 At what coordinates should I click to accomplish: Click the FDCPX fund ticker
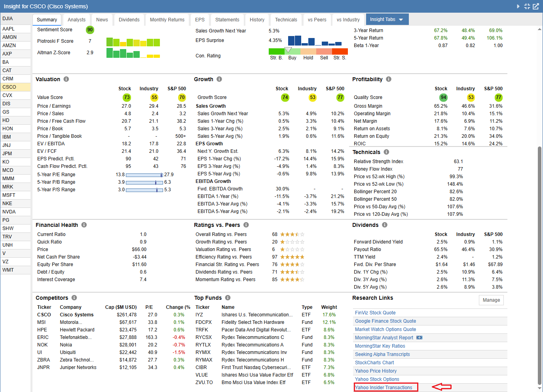coord(203,322)
